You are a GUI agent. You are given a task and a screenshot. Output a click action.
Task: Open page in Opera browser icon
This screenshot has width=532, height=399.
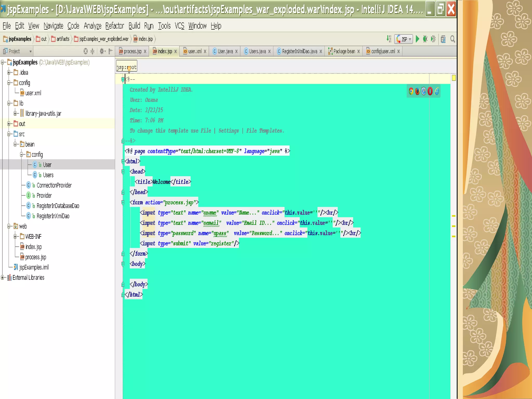(x=430, y=91)
